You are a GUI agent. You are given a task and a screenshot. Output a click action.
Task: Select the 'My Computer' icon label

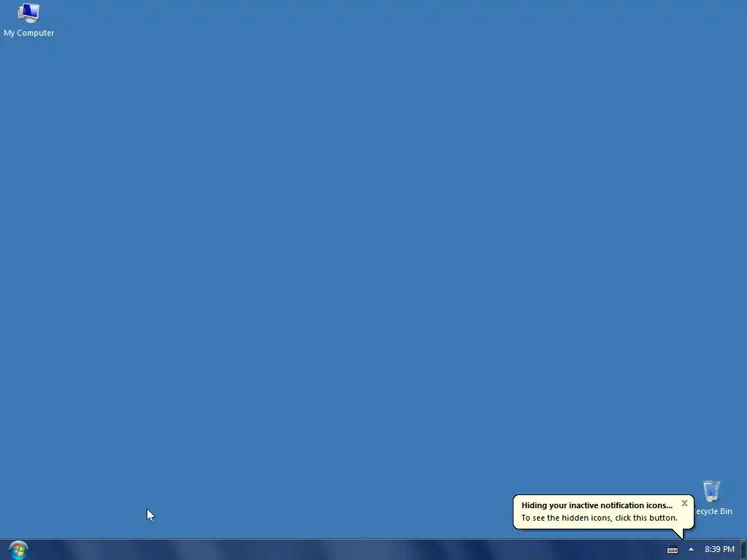tap(29, 33)
